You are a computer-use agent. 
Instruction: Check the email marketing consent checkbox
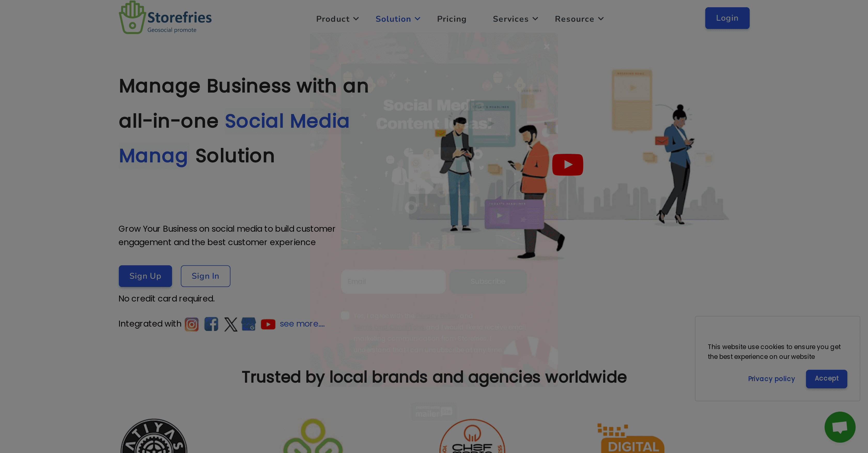pyautogui.click(x=345, y=315)
